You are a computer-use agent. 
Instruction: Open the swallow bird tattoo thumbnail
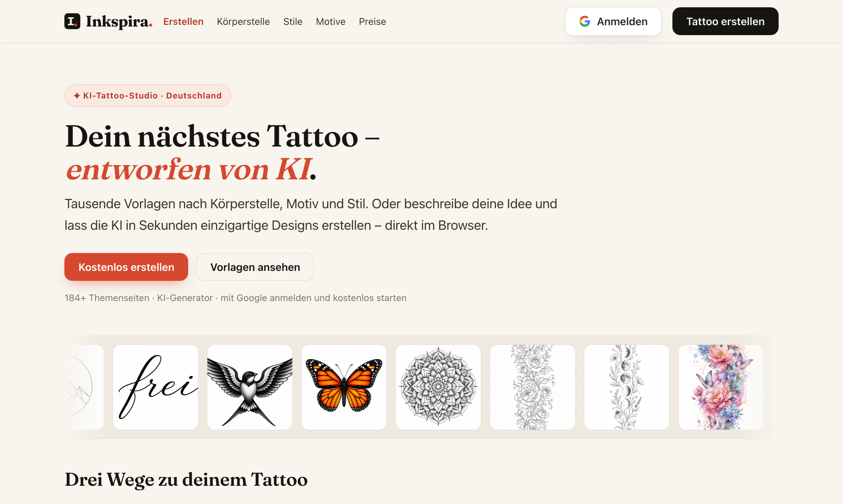(250, 387)
